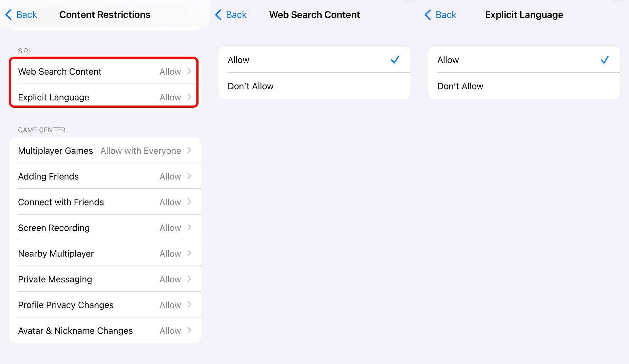Tap the chevron next to Adding Friends

(x=189, y=176)
